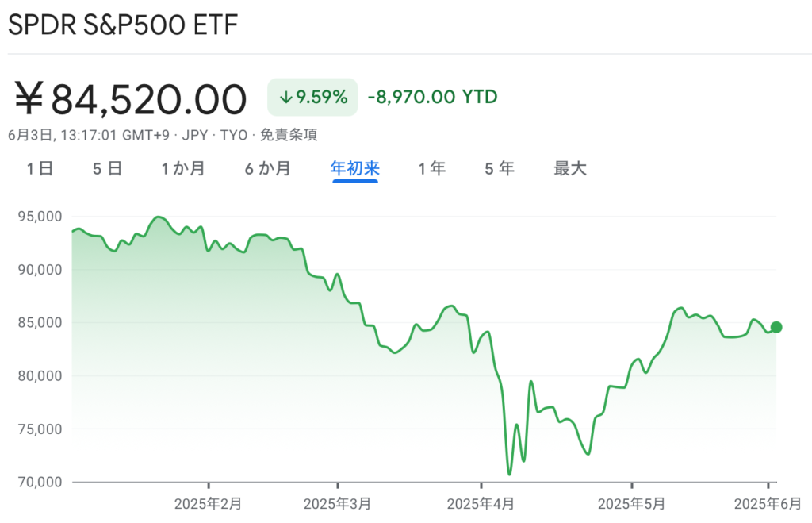Screen dimensions: 812x523
Task: Click the current price dot on chart
Action: [x=776, y=327]
